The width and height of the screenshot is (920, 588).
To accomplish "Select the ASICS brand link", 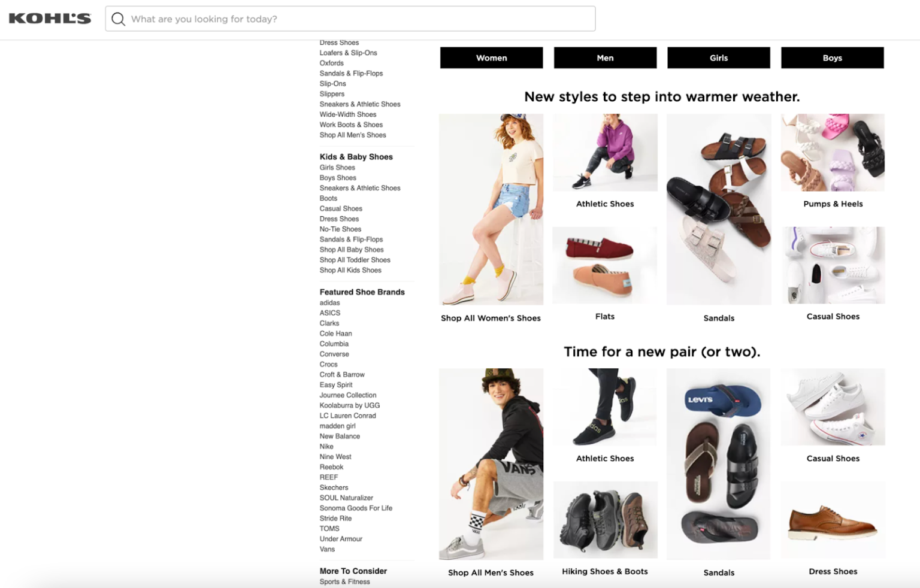I will click(x=329, y=313).
